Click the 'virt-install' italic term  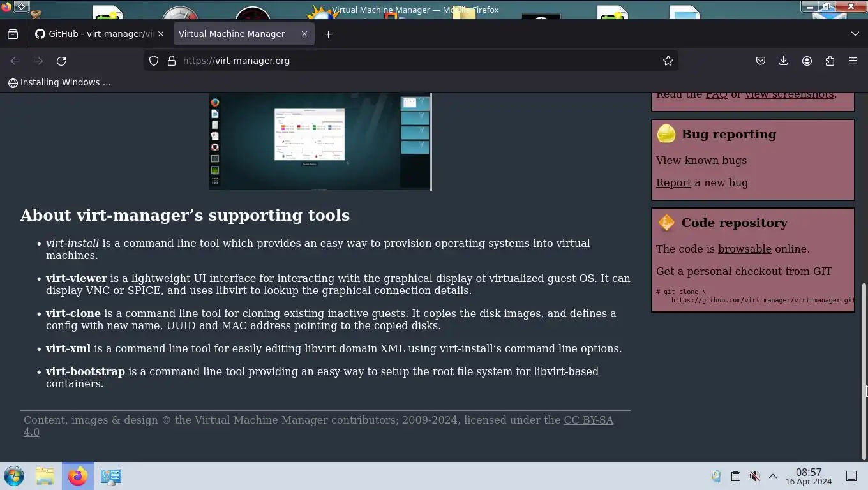pyautogui.click(x=72, y=243)
